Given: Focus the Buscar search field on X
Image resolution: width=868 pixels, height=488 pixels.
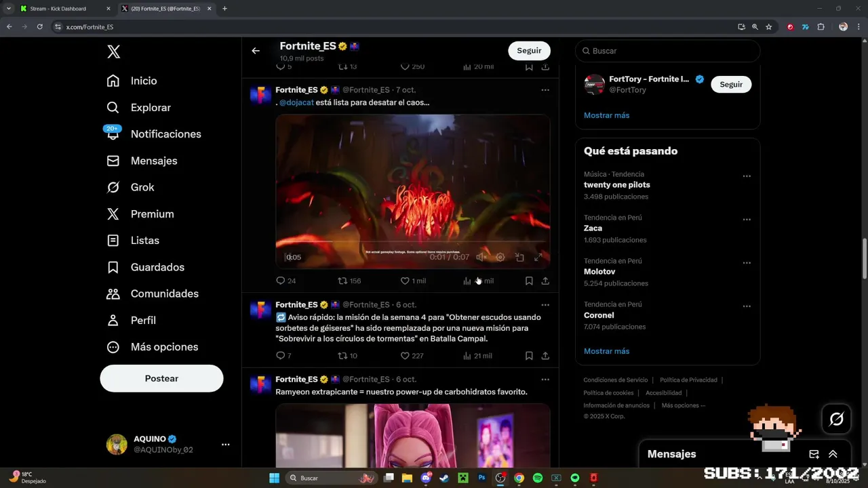Looking at the screenshot, I should point(668,51).
